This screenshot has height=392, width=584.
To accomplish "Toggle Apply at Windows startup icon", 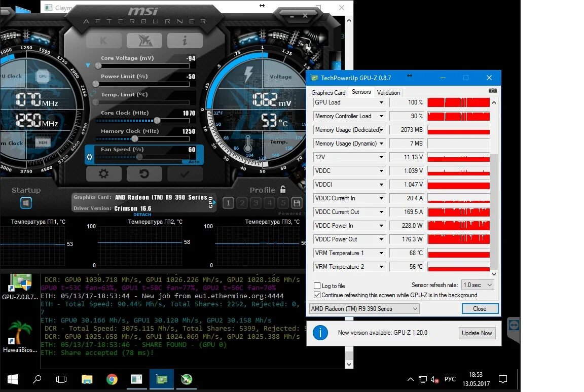I will coord(26,203).
